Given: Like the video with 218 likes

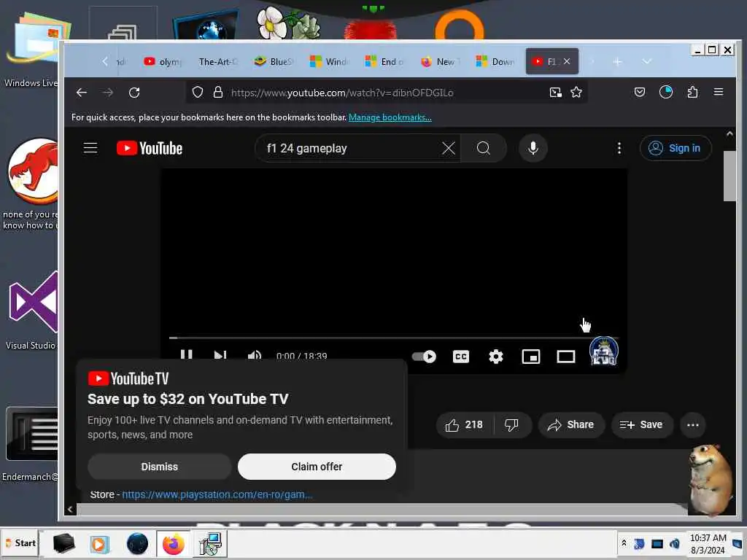Looking at the screenshot, I should point(464,425).
